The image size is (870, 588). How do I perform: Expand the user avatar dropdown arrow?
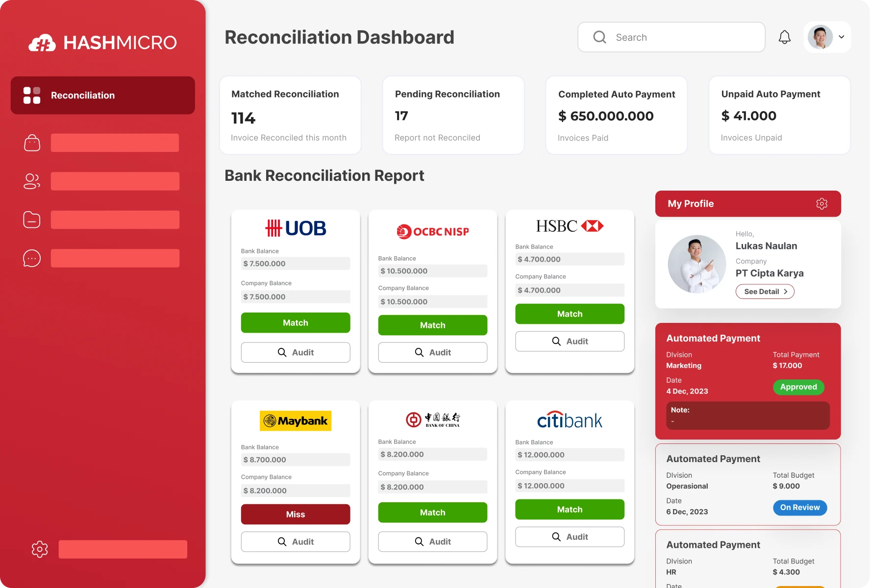point(842,37)
